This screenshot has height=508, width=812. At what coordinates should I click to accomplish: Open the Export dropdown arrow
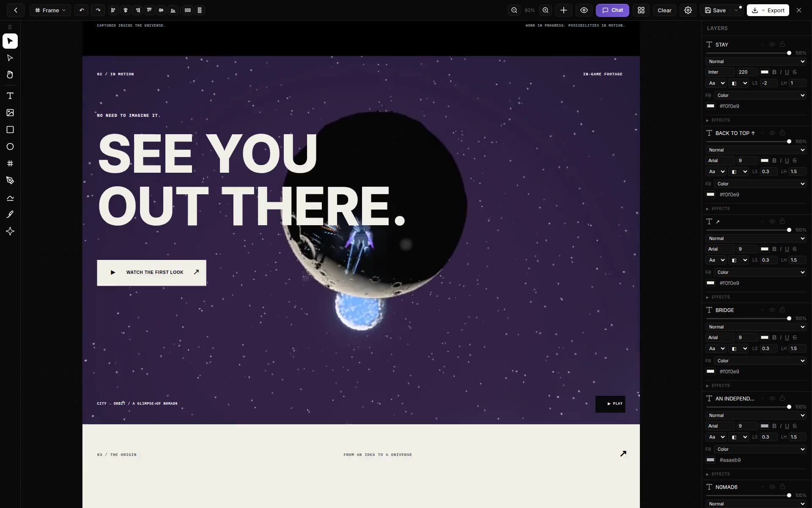point(763,10)
